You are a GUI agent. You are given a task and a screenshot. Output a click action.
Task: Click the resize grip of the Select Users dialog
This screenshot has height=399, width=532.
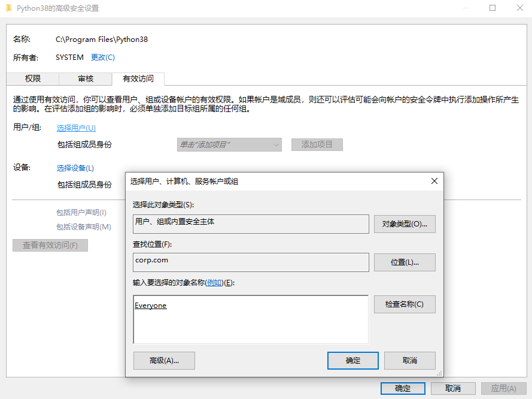439,373
